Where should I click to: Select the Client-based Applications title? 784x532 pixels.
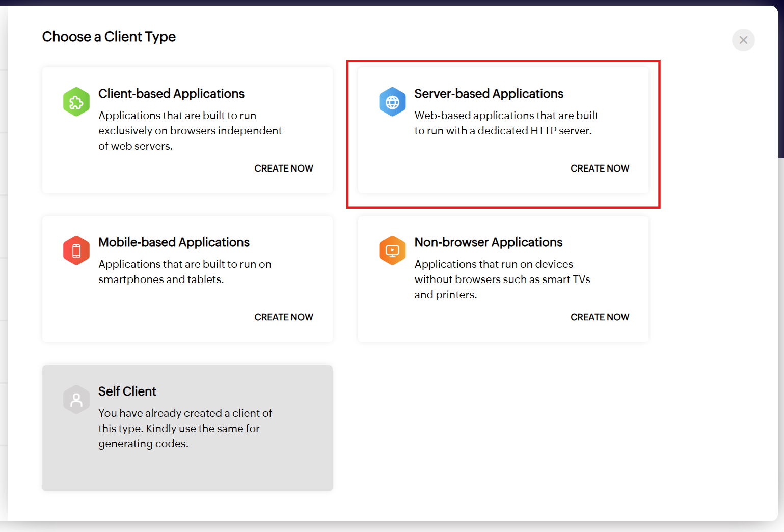point(171,94)
